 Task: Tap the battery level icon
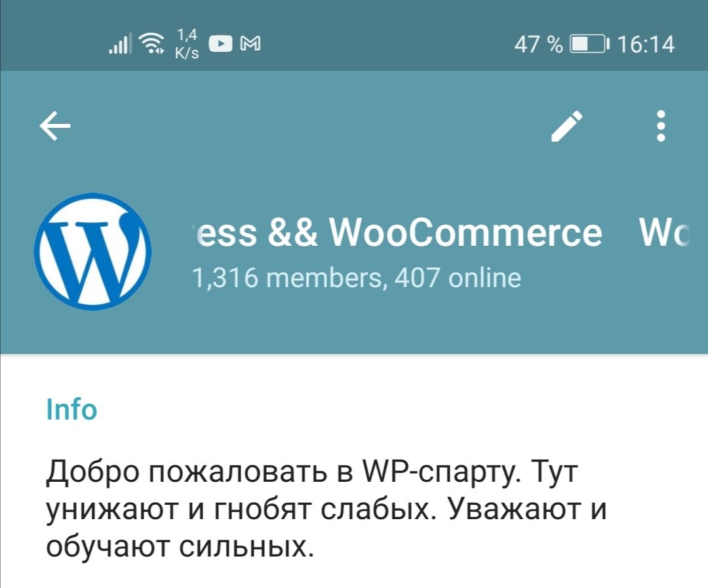coord(589,45)
